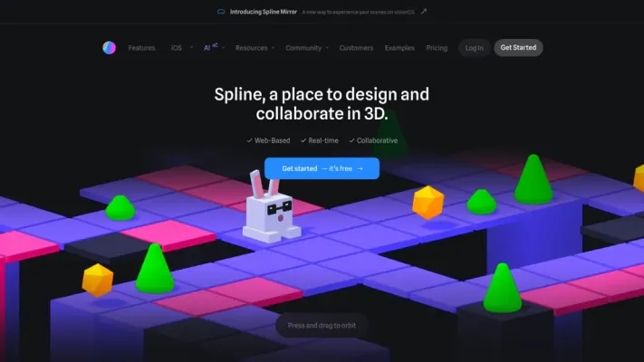Click the Web-Based checkmark feature
The height and width of the screenshot is (362, 644).
click(268, 140)
